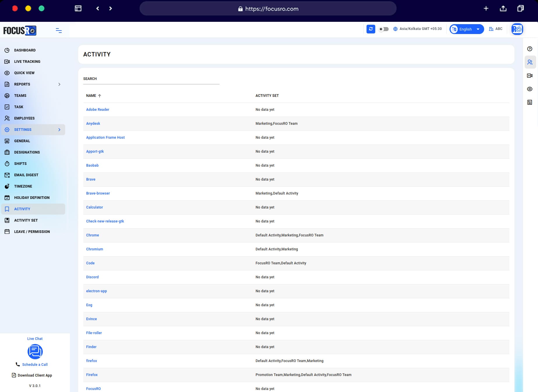Open the Email Digest settings

click(26, 175)
